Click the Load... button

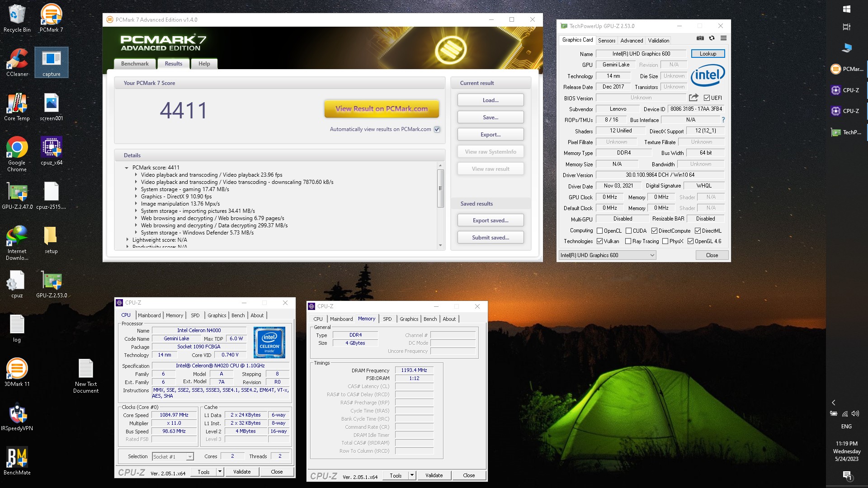click(491, 100)
